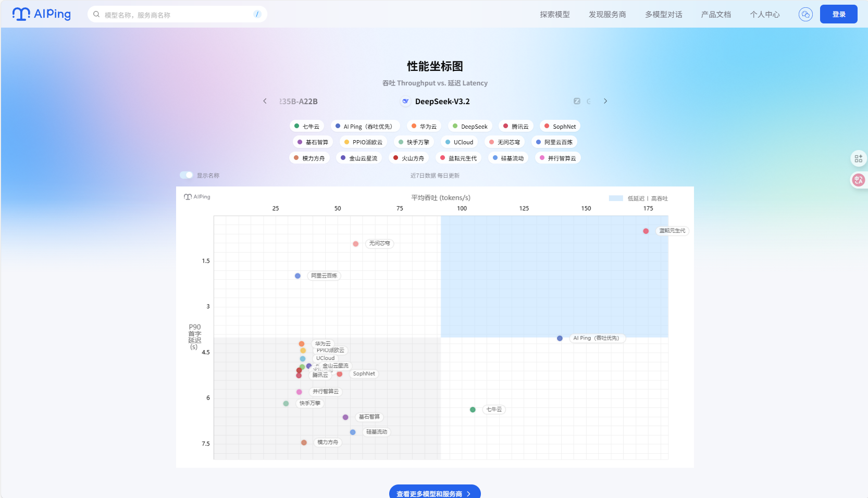The image size is (868, 498).
Task: Click the blue 低延迟|高吞吐 legend swatch
Action: point(617,198)
